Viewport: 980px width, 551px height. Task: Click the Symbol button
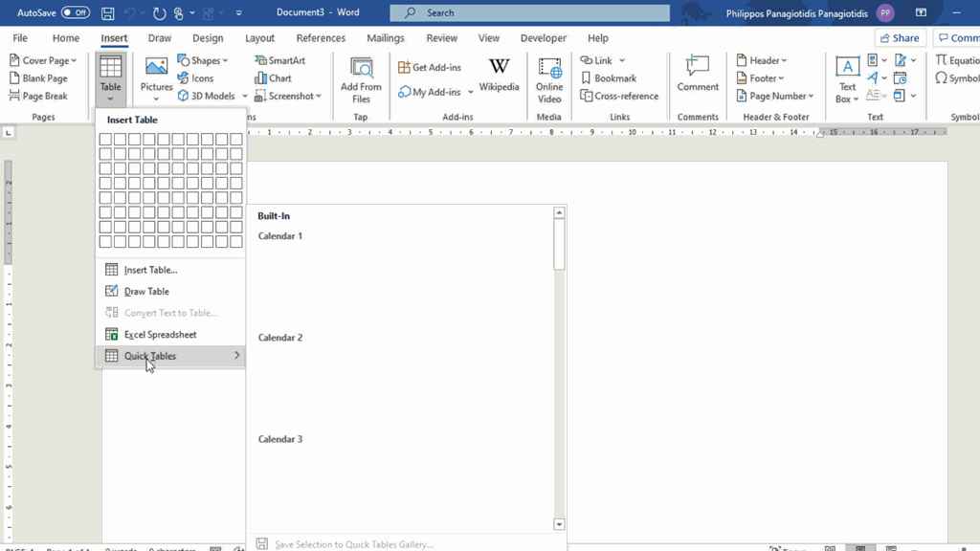coord(957,78)
